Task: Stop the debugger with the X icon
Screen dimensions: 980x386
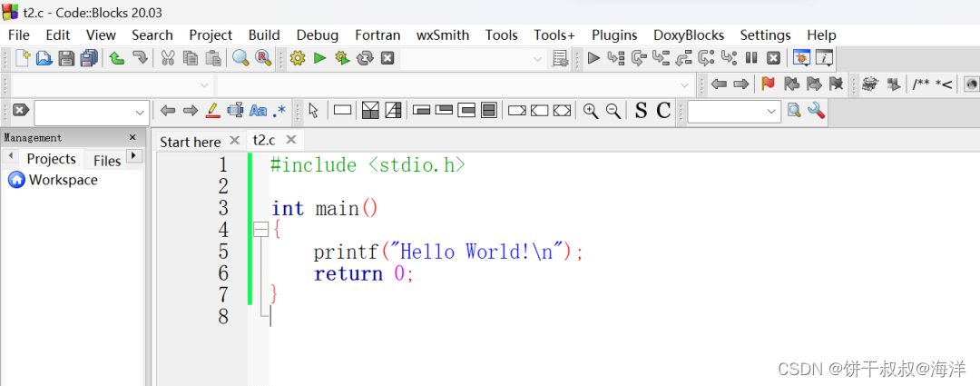Action: tap(774, 58)
